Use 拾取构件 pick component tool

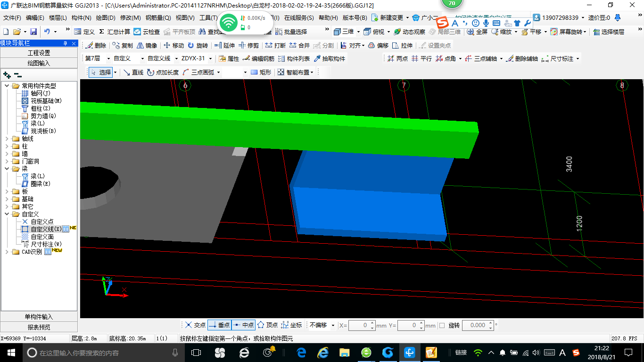coord(330,58)
